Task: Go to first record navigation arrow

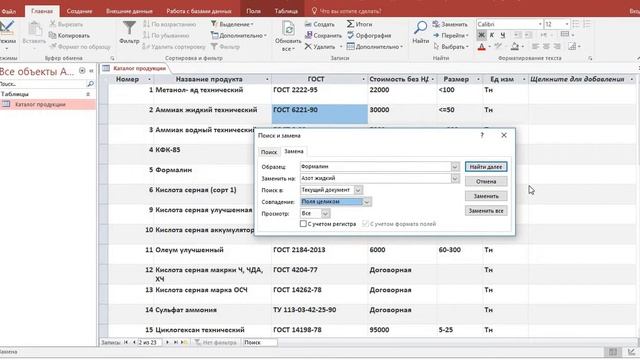Action: [x=126, y=342]
